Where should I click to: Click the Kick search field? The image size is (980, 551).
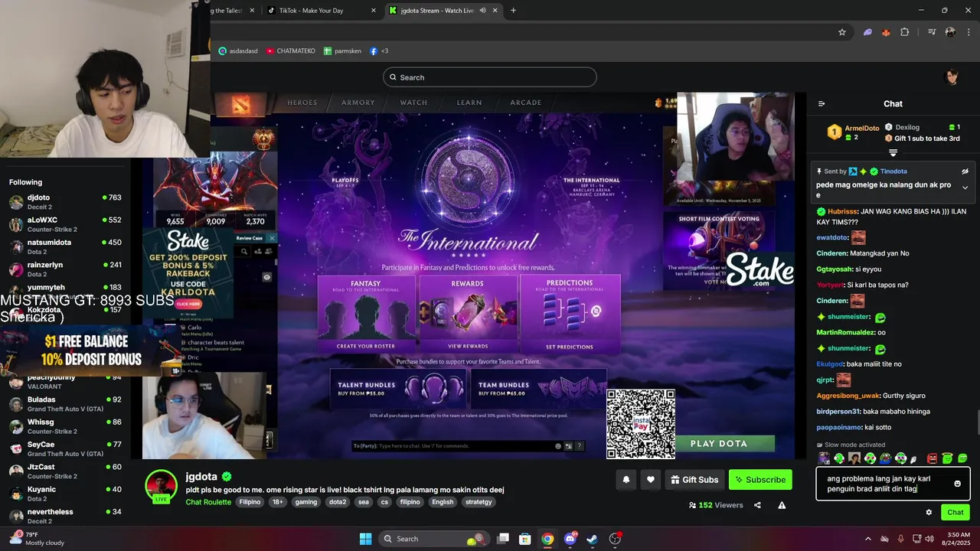490,77
